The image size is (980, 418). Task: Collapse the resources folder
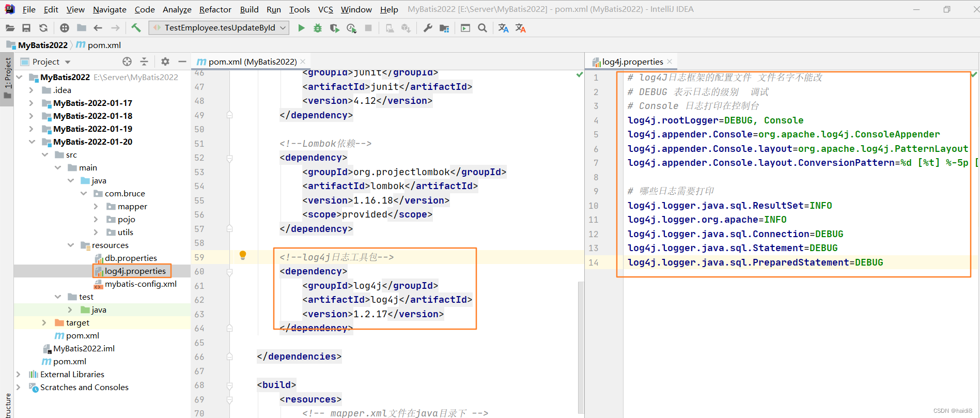tap(70, 245)
